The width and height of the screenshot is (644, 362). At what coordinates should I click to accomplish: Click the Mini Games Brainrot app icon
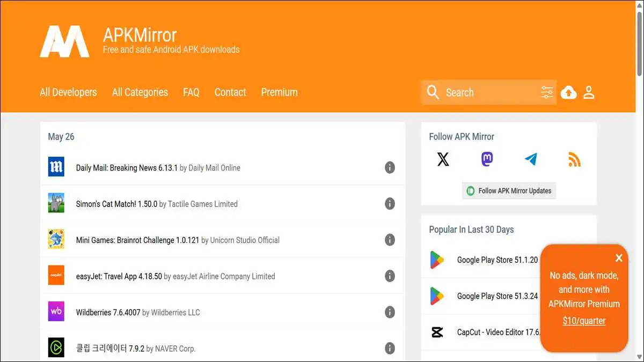point(56,239)
